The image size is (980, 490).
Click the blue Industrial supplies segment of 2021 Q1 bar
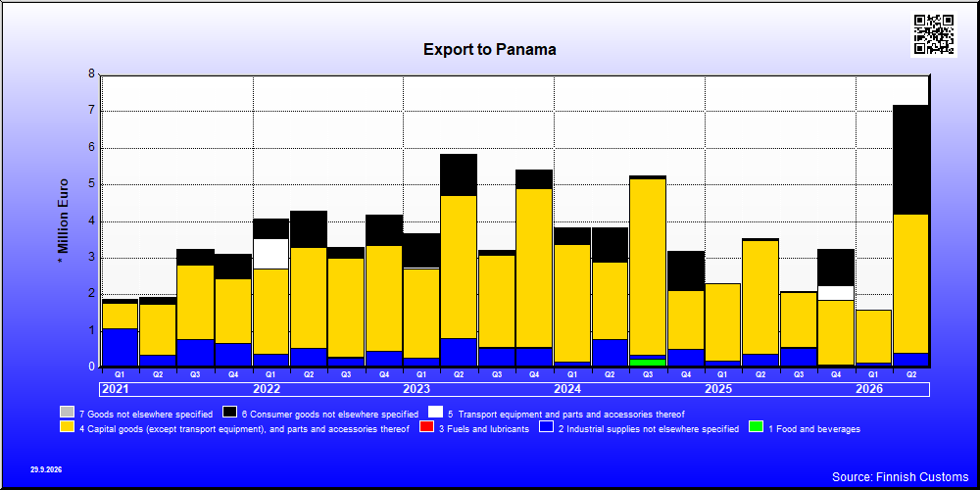click(x=120, y=348)
